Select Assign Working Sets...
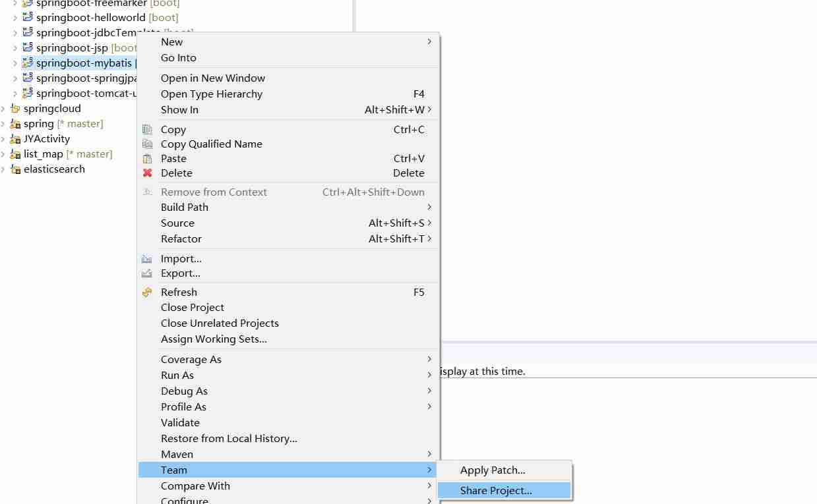Image resolution: width=817 pixels, height=504 pixels. pyautogui.click(x=289, y=339)
